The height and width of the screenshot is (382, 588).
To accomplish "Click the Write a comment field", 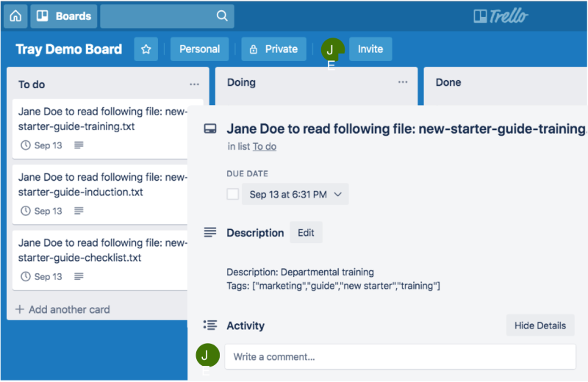I will point(400,357).
